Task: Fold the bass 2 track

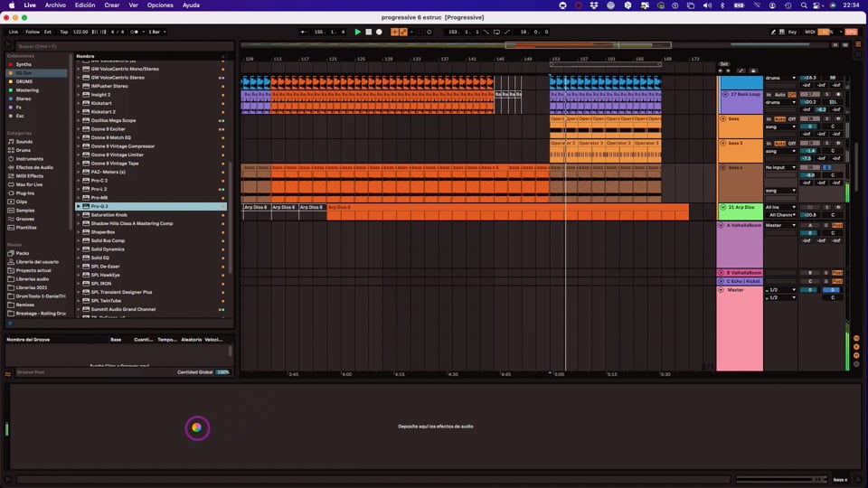Action: point(723,144)
